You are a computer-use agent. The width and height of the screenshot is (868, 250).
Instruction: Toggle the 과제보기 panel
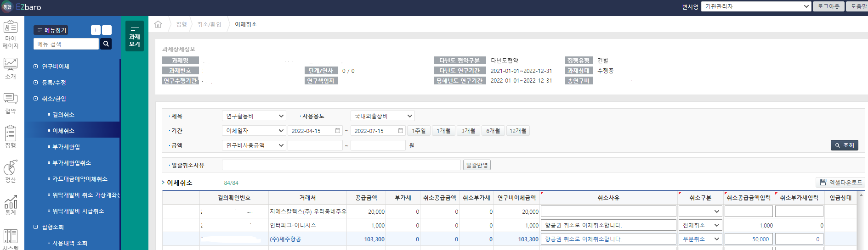pos(135,36)
